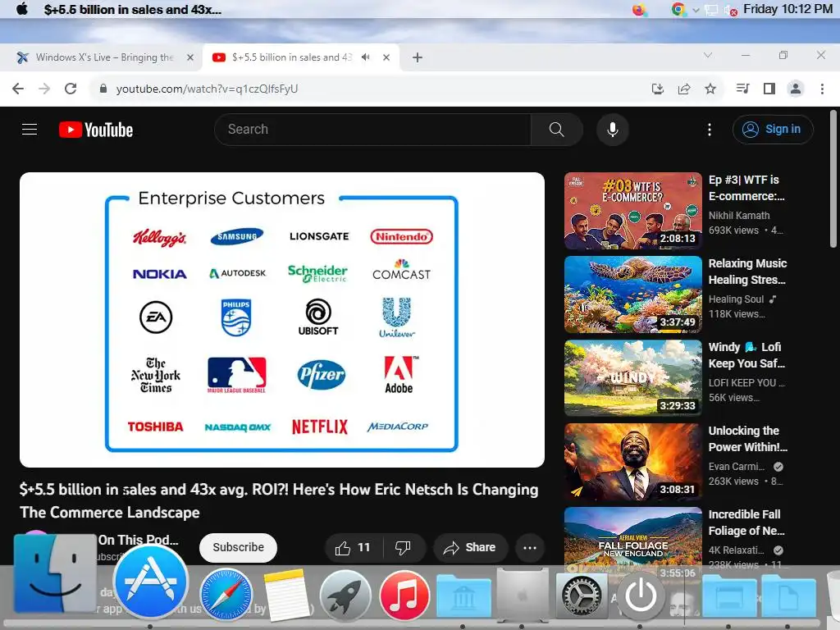Click Evan Carmichael channel name

point(736,466)
